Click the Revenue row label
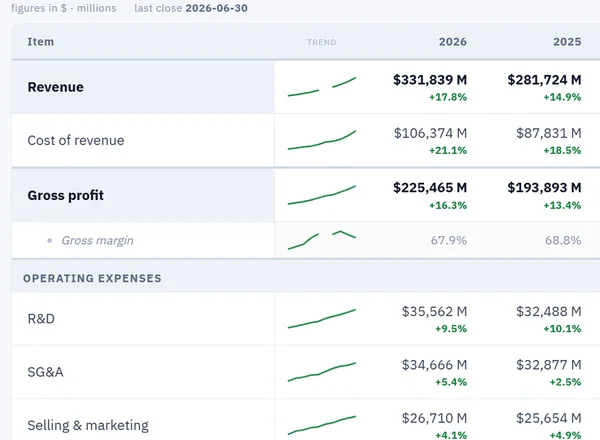600x440 pixels. tap(55, 87)
